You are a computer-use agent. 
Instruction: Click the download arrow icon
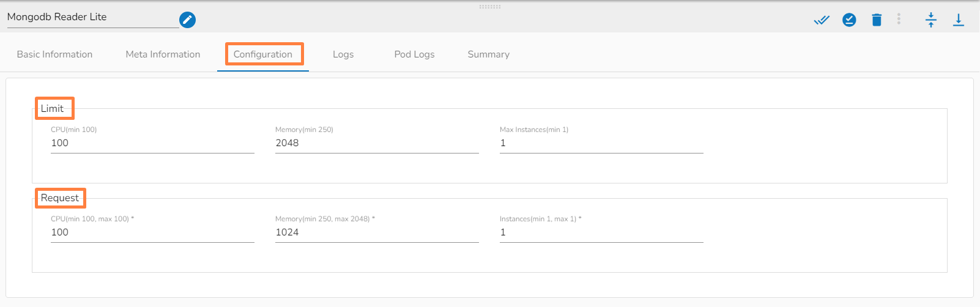[x=958, y=20]
